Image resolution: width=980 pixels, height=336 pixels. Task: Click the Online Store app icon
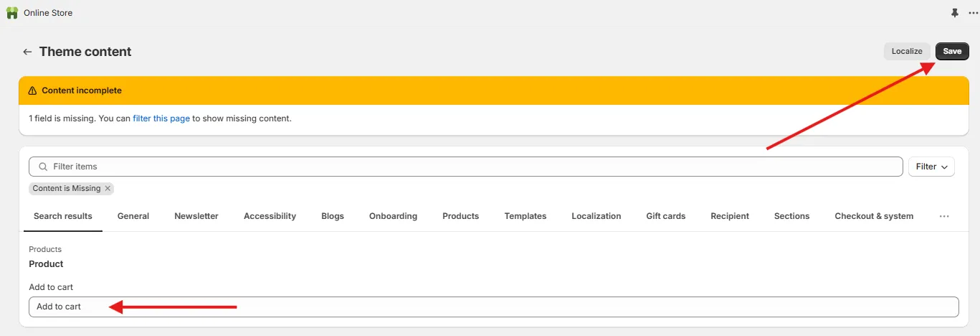coord(12,13)
